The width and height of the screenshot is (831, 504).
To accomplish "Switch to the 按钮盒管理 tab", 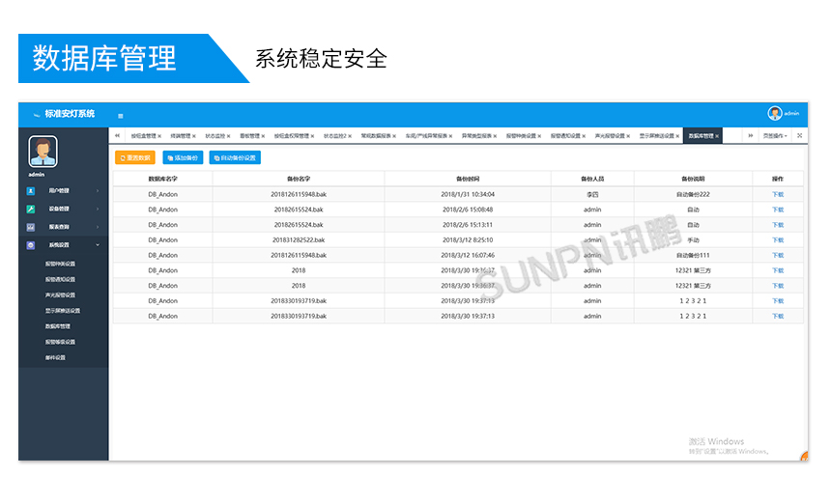I will coord(144,136).
